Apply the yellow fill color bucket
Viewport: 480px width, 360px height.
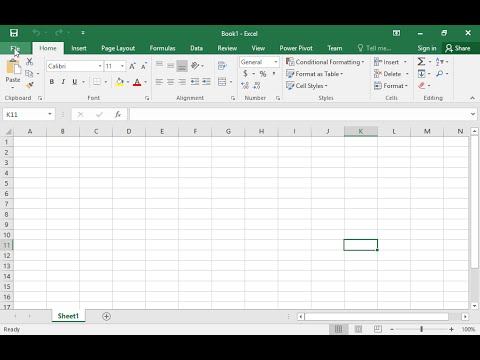click(119, 82)
